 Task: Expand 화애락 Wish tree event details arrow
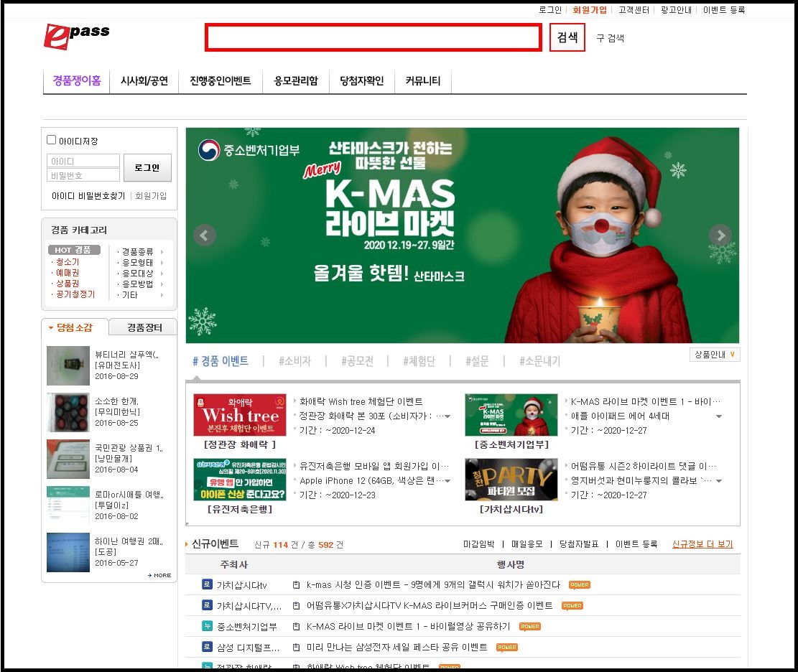(447, 416)
